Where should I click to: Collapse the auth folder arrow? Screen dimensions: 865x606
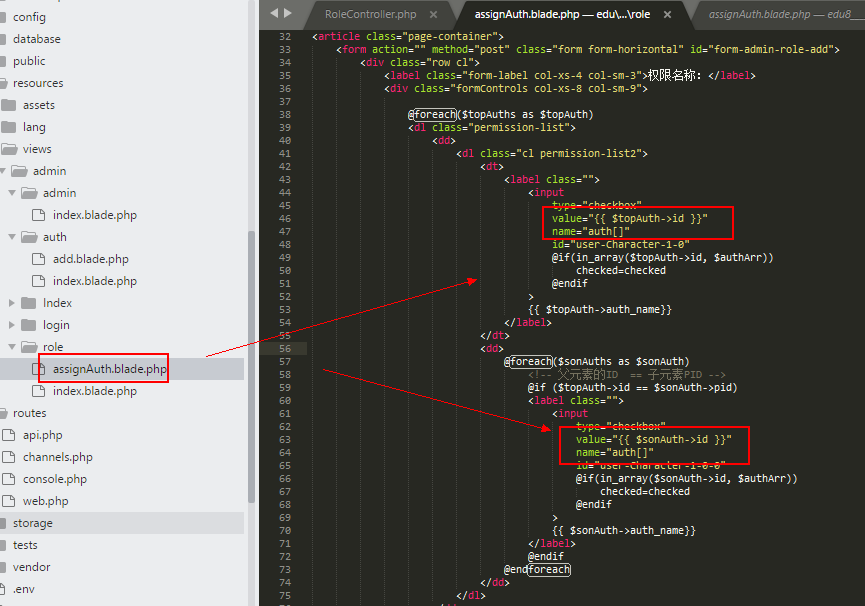(12, 237)
